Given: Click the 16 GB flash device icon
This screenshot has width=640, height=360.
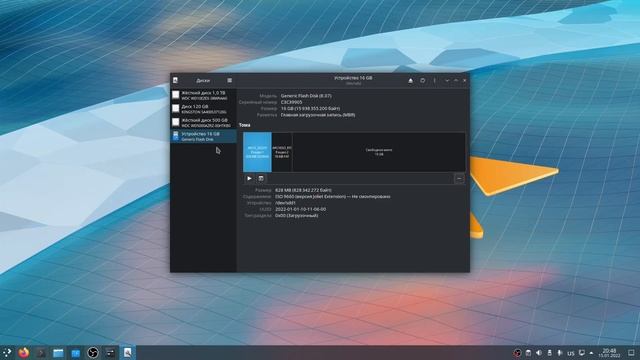Looking at the screenshot, I should pos(176,136).
